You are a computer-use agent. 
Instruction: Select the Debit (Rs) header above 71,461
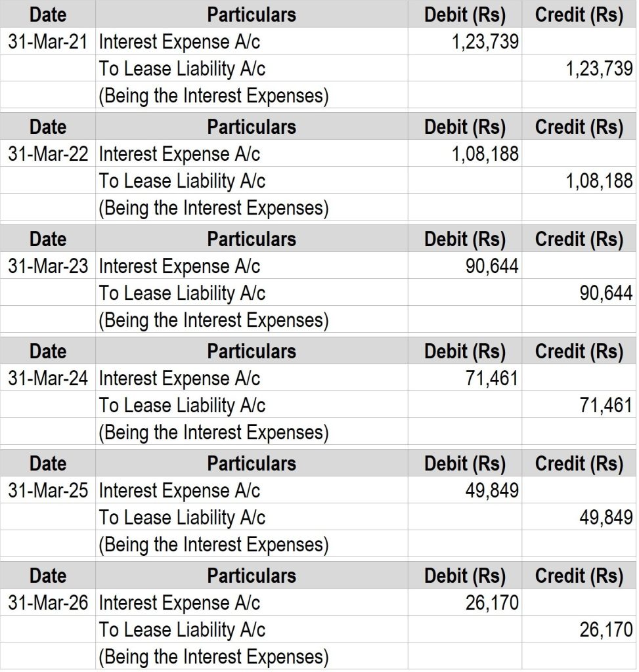click(x=465, y=351)
